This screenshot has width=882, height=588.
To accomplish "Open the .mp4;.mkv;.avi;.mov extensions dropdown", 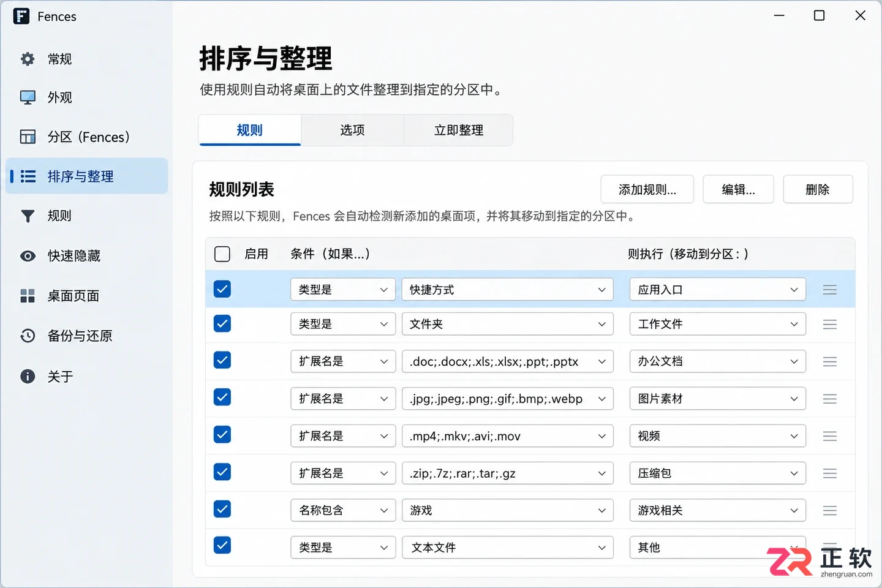I will pos(508,436).
